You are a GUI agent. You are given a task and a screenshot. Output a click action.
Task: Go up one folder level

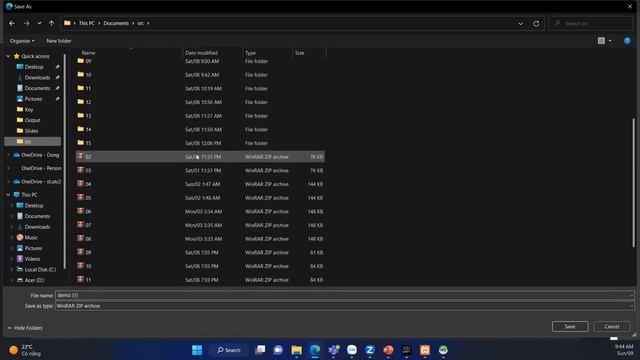point(51,24)
